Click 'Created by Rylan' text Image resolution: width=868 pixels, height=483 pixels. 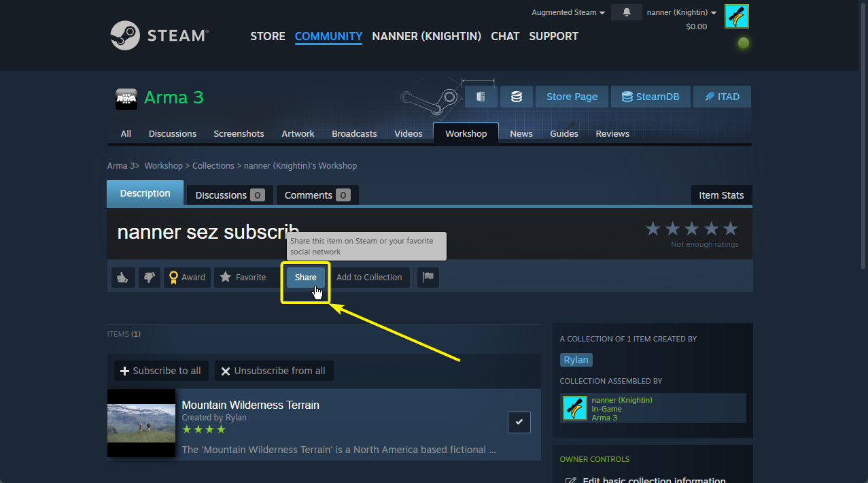click(x=214, y=418)
